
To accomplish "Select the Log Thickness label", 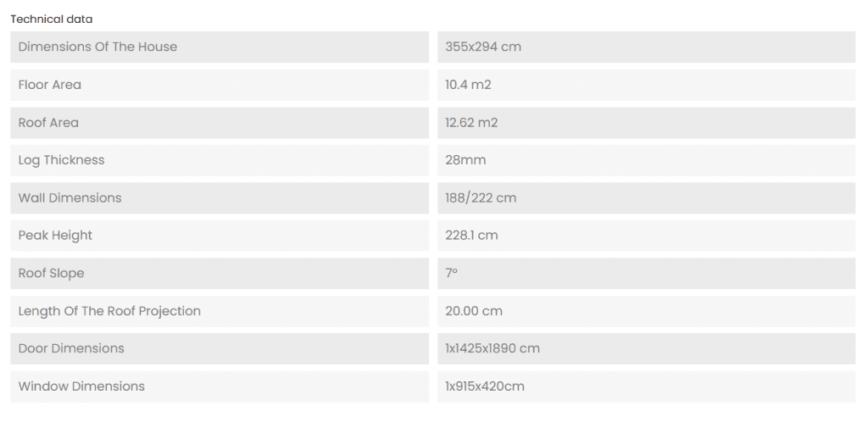I will click(x=61, y=160).
